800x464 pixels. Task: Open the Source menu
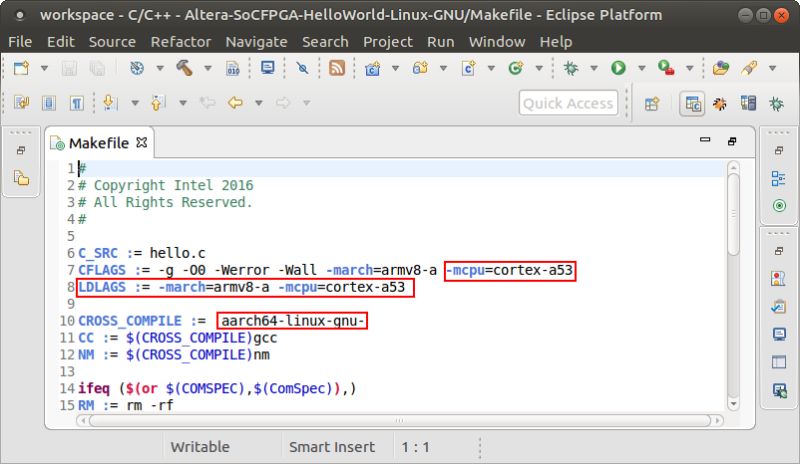(112, 41)
